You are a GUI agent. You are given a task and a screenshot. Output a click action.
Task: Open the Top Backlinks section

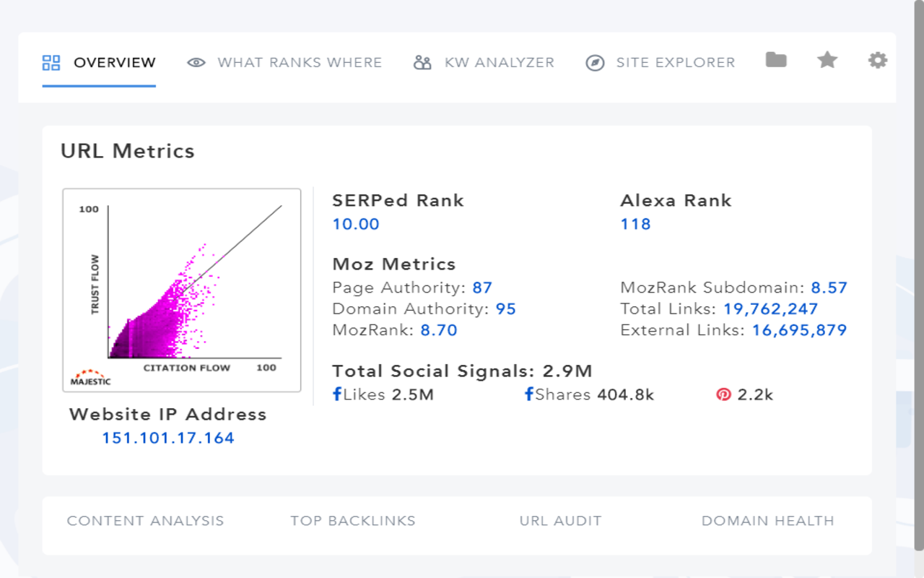pyautogui.click(x=353, y=521)
